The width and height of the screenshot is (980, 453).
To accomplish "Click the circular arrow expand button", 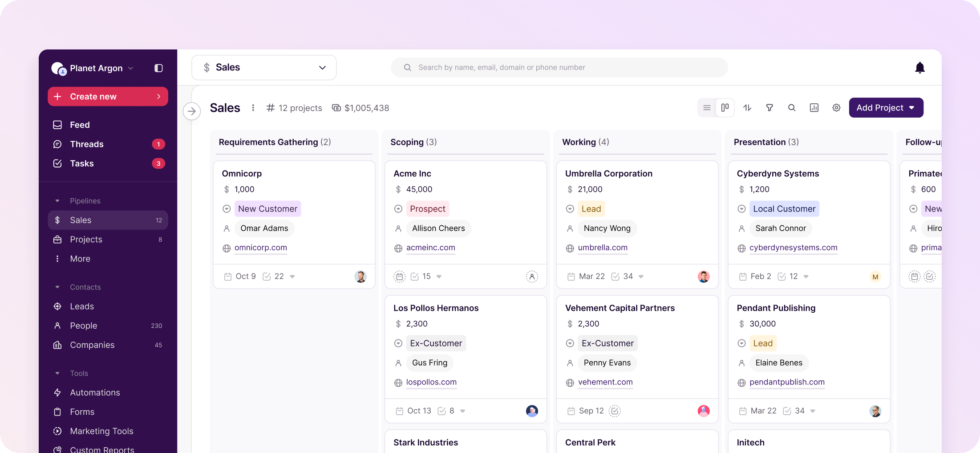I will [192, 111].
